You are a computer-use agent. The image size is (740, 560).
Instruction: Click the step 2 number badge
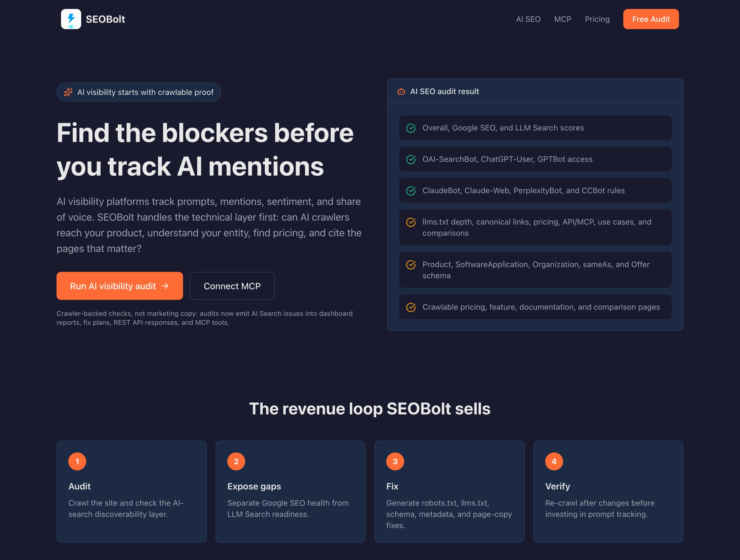click(x=236, y=461)
